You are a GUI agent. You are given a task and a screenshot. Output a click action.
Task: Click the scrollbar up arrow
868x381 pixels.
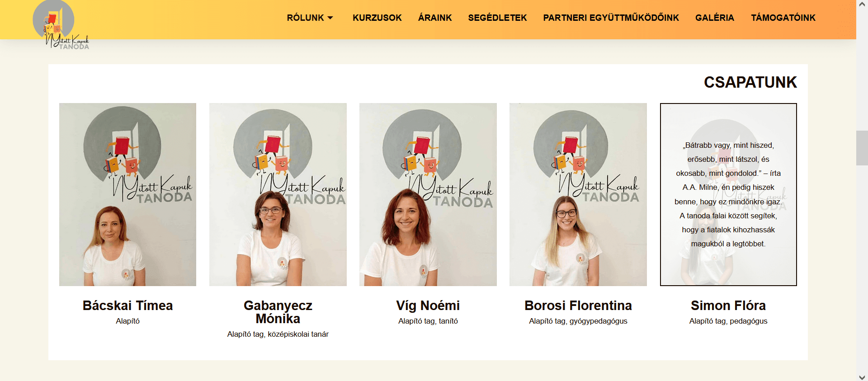point(862,4)
